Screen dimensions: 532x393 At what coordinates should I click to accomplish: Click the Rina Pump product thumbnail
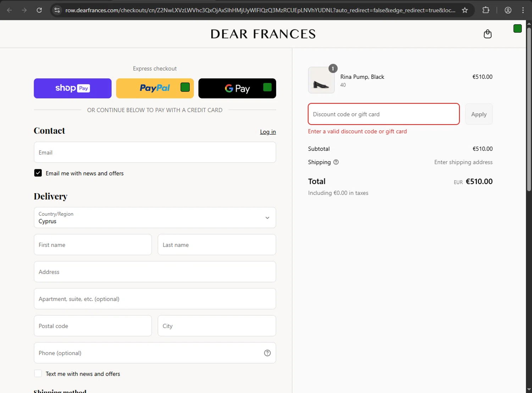321,80
